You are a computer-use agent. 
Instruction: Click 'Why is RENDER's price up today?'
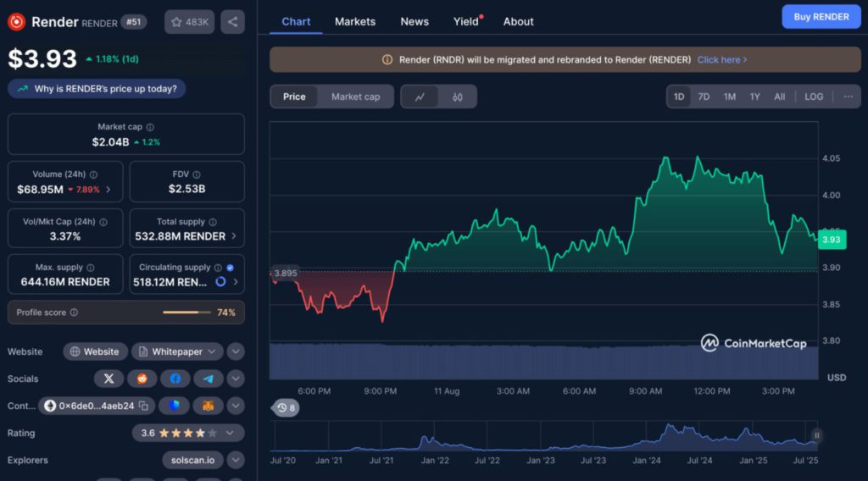pyautogui.click(x=97, y=89)
